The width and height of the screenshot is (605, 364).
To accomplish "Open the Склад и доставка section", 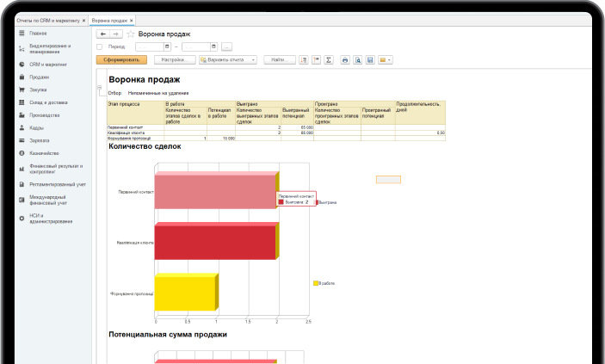I will [48, 102].
